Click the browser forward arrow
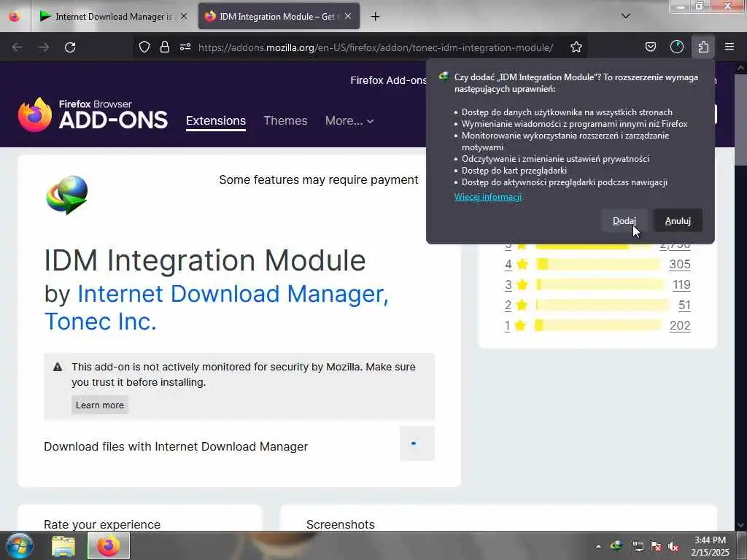 [44, 47]
